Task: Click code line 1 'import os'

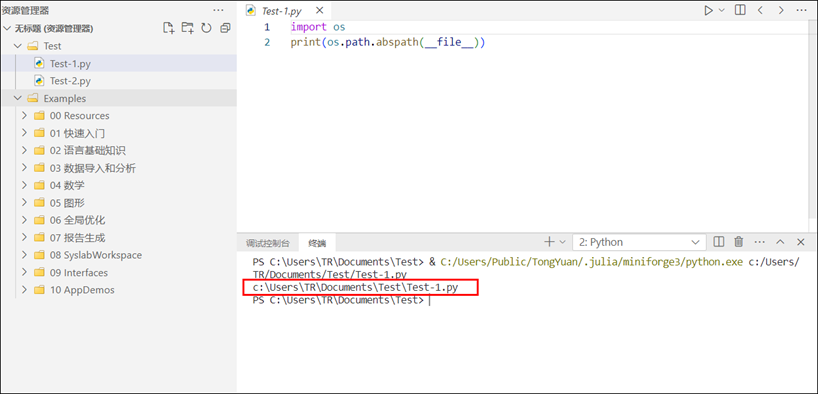Action: click(x=318, y=27)
